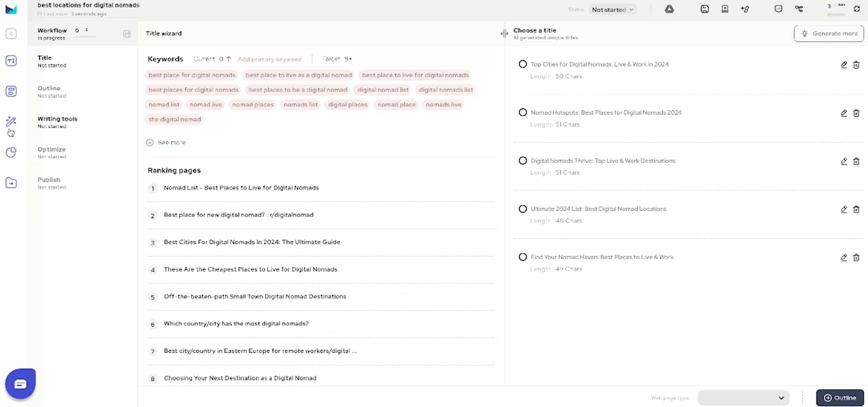Open the live chat widget
The image size is (868, 407).
(20, 384)
